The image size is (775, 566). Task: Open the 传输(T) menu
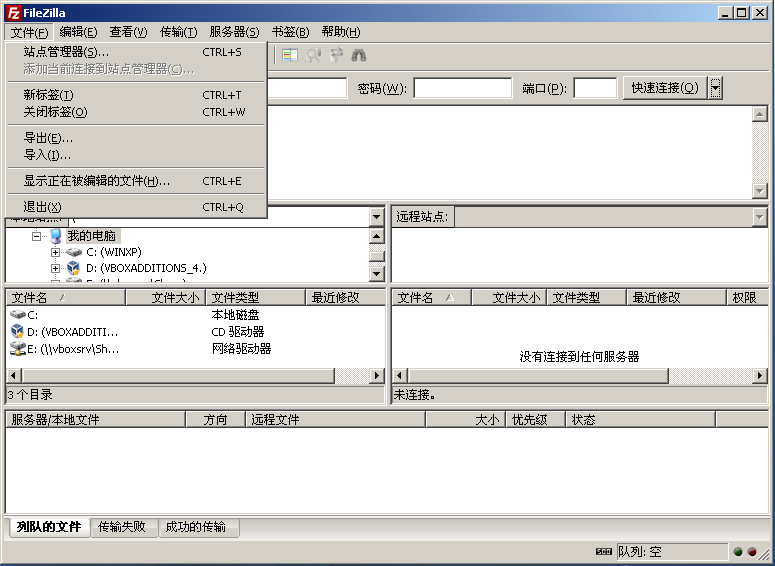click(178, 32)
